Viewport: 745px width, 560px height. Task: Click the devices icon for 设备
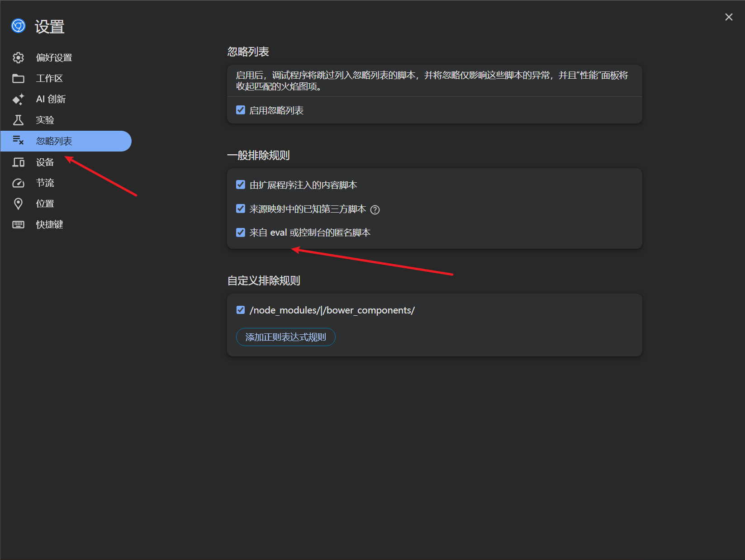tap(18, 162)
